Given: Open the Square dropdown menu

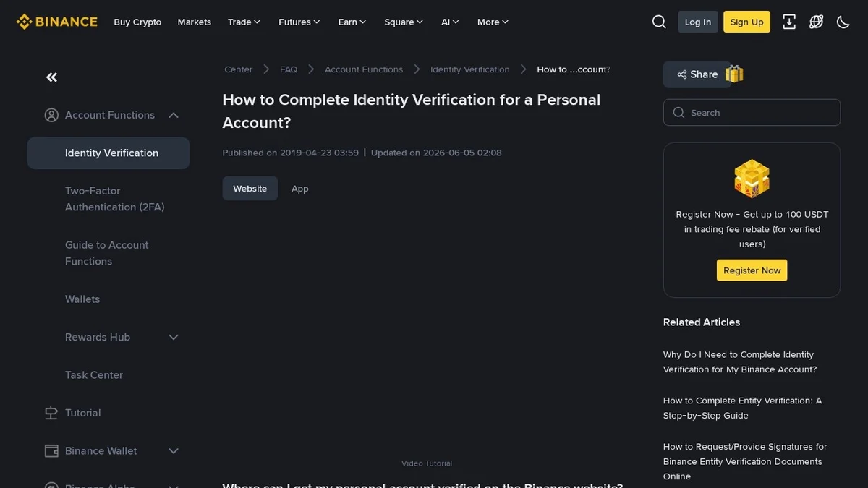Looking at the screenshot, I should pos(404,22).
